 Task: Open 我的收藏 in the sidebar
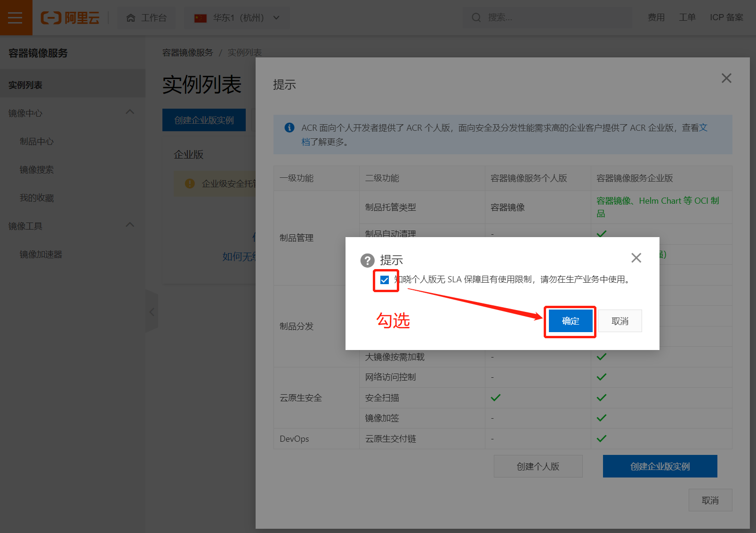coord(37,198)
